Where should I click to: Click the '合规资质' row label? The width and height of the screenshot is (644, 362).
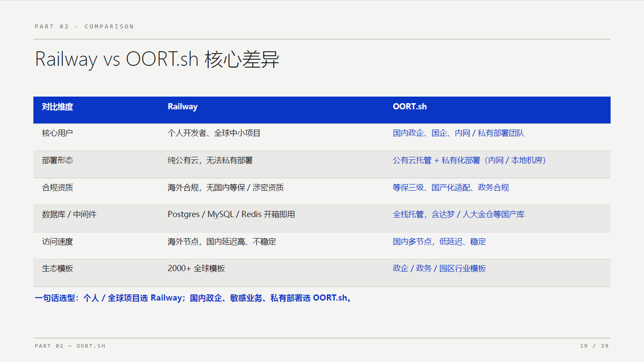tap(57, 187)
